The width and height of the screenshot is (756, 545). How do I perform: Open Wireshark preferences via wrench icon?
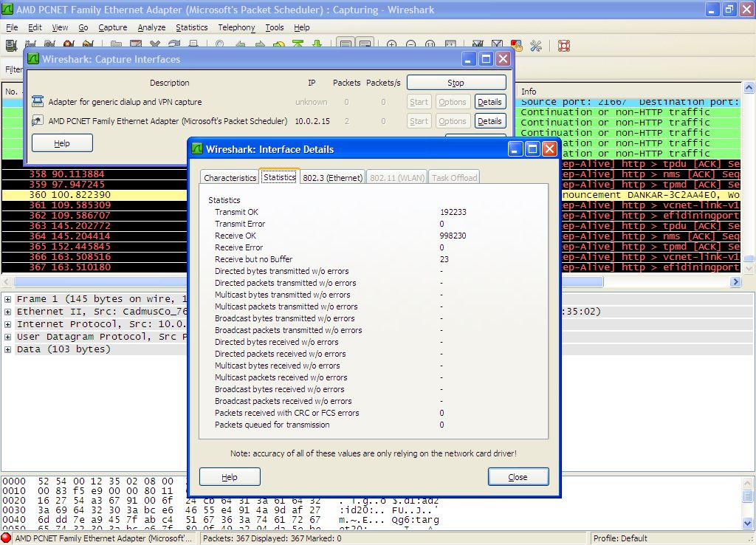coord(536,45)
